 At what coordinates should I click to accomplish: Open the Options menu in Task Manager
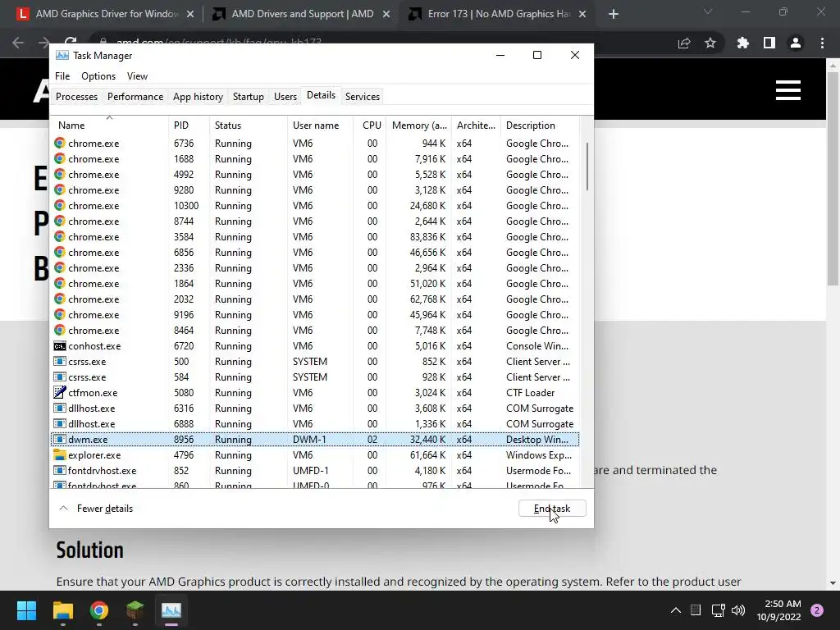(x=98, y=76)
